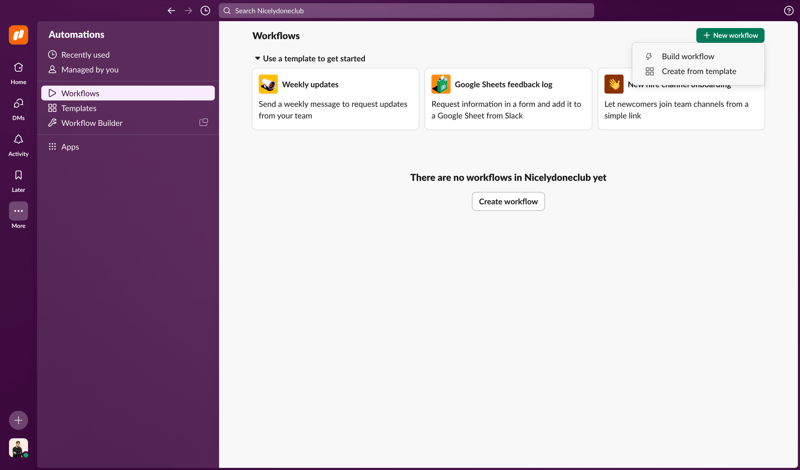Choose Create from template from the dropdown
Screen dimensions: 800x470
(x=698, y=71)
